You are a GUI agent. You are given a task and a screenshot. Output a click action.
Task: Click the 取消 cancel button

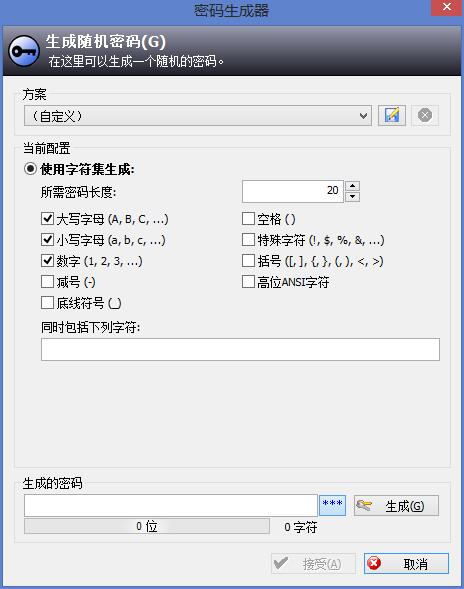click(406, 563)
